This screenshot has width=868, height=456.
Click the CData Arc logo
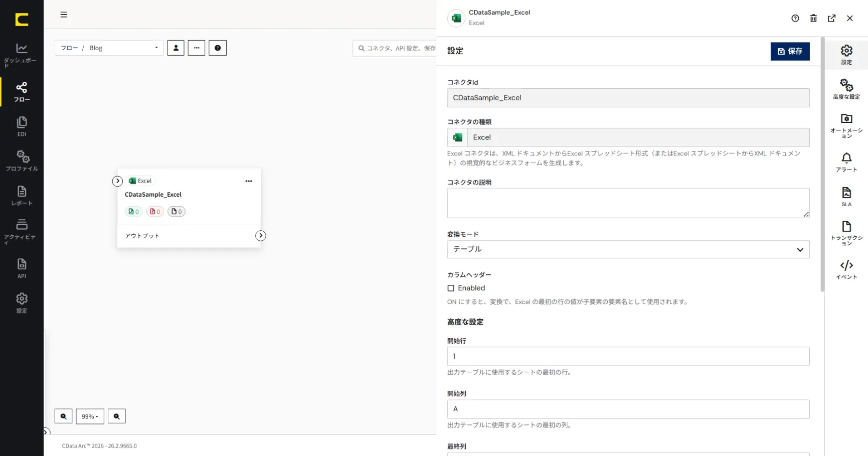[x=22, y=20]
